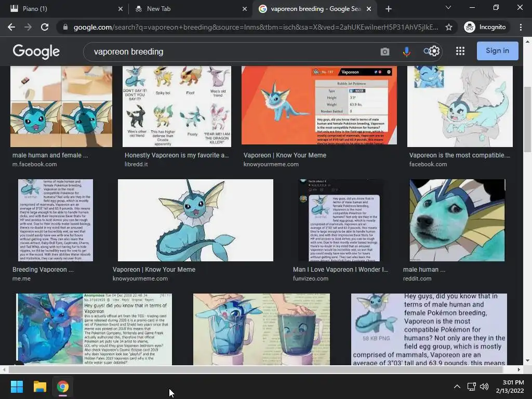
Task: Open network status tray icon
Action: click(471, 387)
